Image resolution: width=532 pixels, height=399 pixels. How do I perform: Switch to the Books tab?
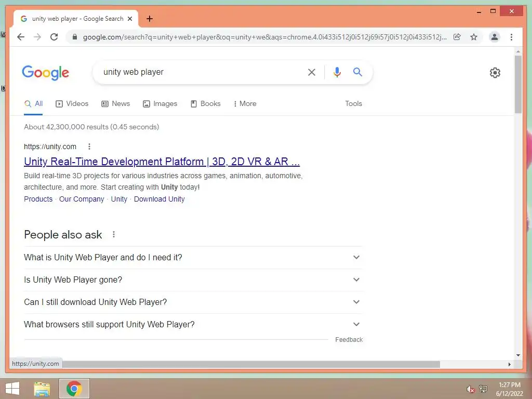point(206,104)
